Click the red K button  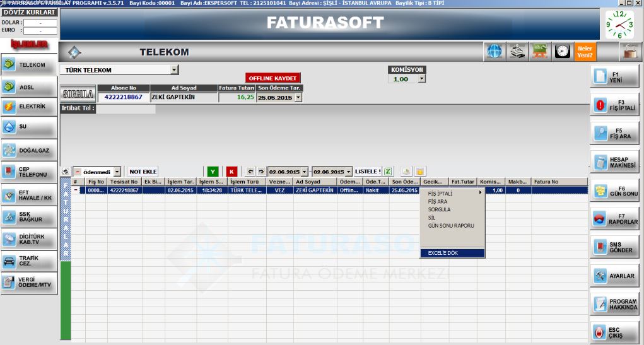(x=231, y=172)
